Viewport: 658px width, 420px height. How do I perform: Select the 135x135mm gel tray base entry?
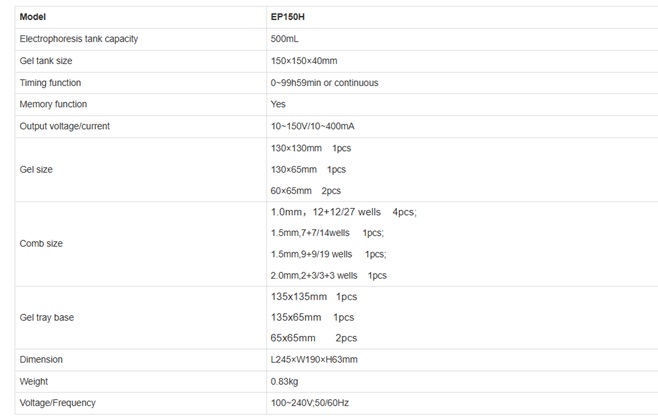[x=314, y=297]
